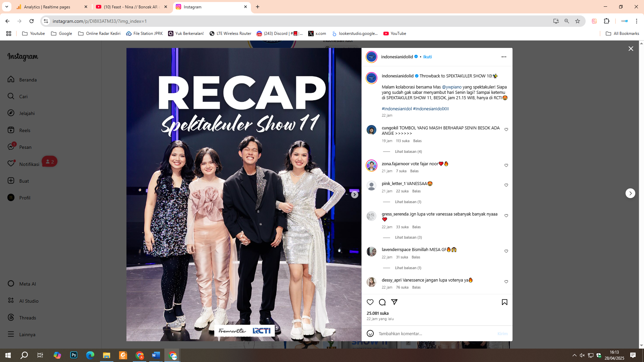The height and width of the screenshot is (362, 644).
Task: Expand 'Lihat balasan (3)' under gress_serenda's comment
Action: (x=408, y=237)
